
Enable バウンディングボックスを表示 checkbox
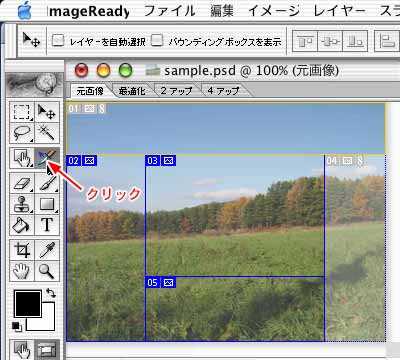[157, 41]
